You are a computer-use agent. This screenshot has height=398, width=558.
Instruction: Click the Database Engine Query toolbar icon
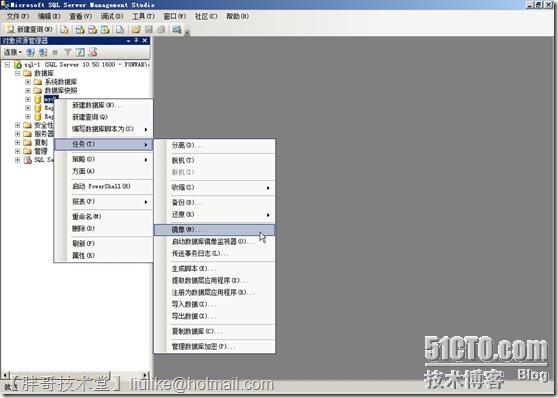click(x=64, y=30)
